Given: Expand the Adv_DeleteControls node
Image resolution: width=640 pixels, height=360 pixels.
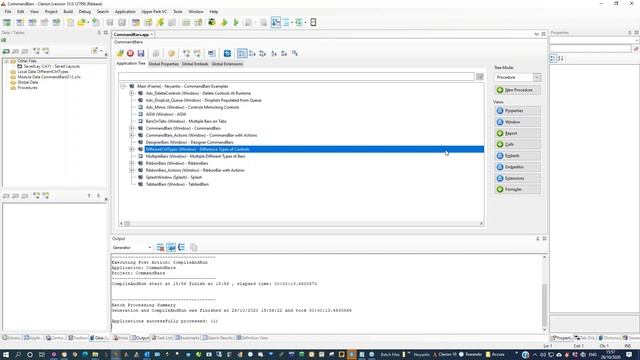Looking at the screenshot, I should (x=132, y=93).
